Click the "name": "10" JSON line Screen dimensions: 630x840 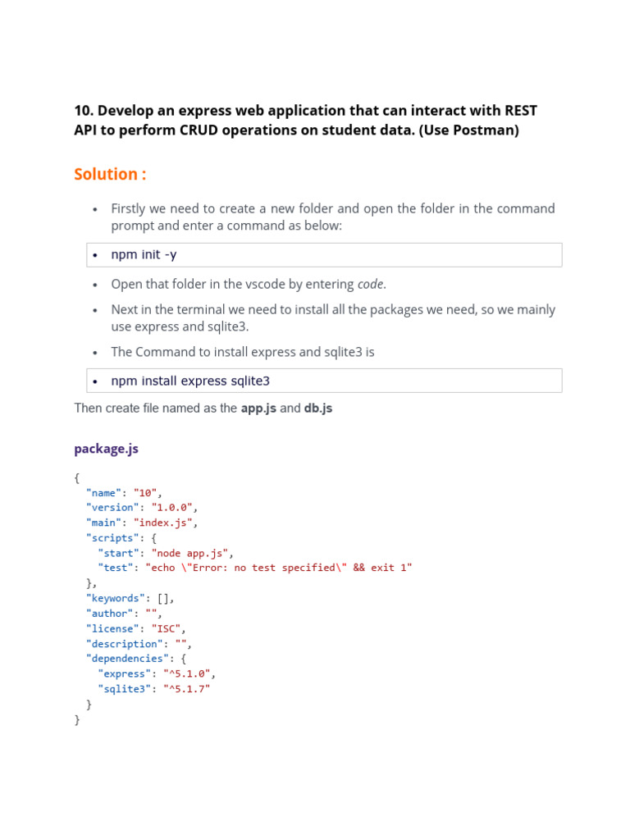click(x=124, y=492)
